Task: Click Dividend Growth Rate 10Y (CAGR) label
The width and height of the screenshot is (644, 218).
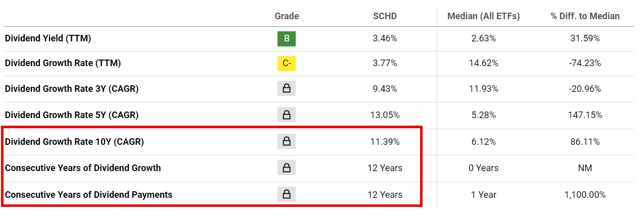Action: point(74,142)
